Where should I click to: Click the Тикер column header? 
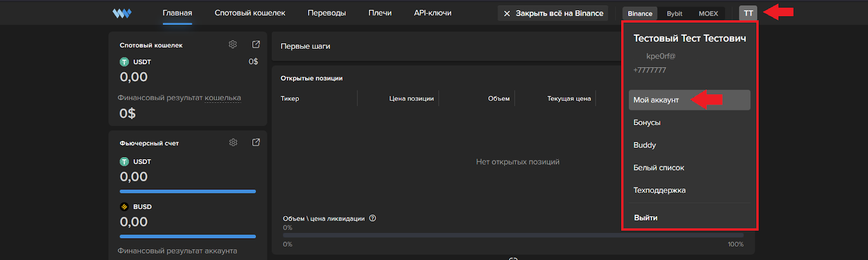(x=290, y=99)
